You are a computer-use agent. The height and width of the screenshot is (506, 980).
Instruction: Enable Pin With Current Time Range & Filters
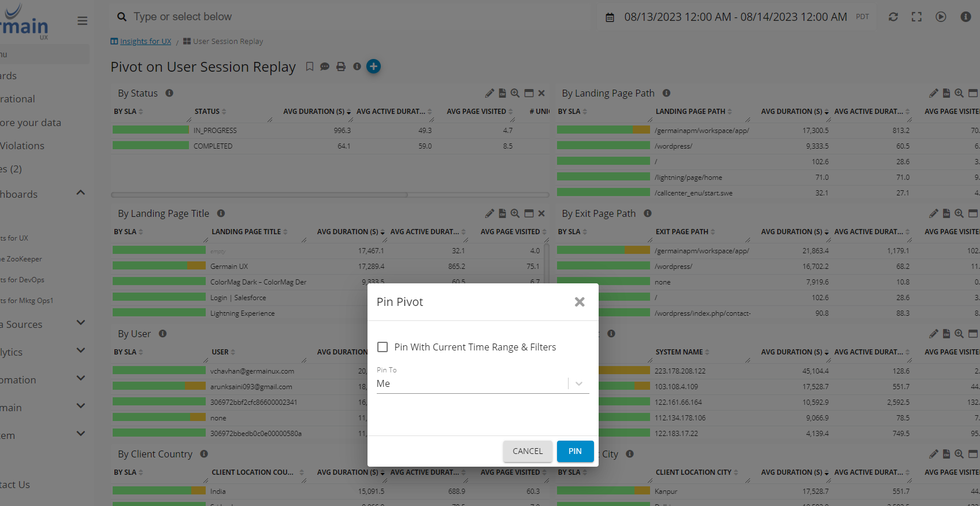[383, 347]
